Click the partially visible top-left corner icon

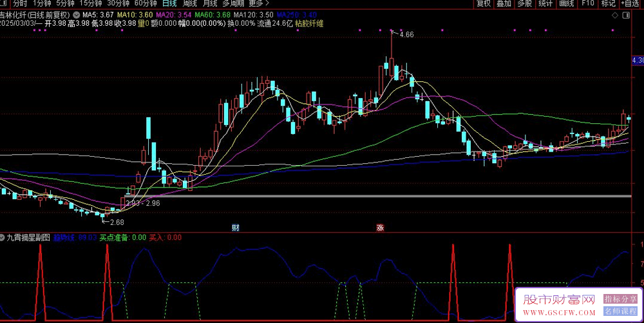(3, 3)
